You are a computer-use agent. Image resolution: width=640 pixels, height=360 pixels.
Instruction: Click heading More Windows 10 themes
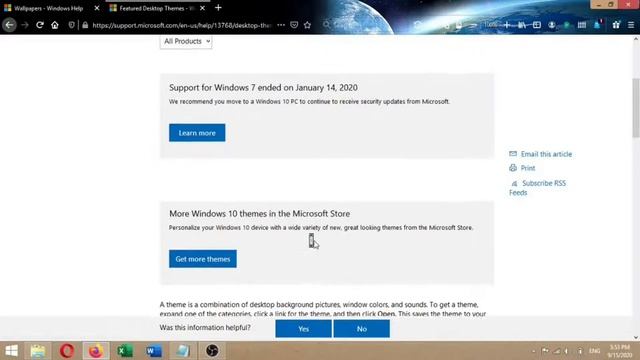[260, 213]
